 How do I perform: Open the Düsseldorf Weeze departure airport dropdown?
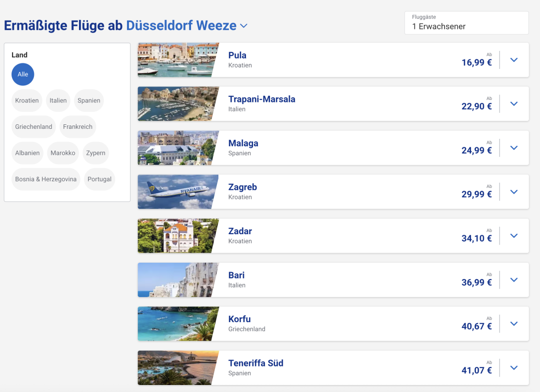pyautogui.click(x=186, y=25)
